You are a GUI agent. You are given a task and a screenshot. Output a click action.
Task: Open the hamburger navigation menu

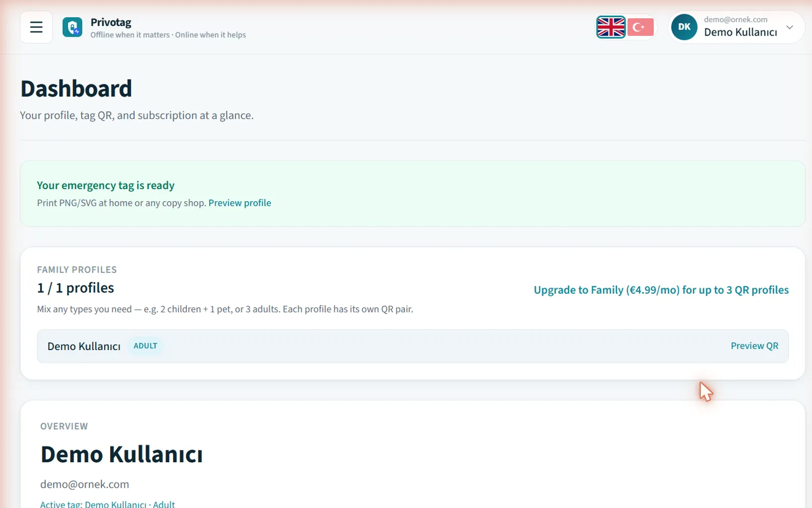tap(36, 27)
